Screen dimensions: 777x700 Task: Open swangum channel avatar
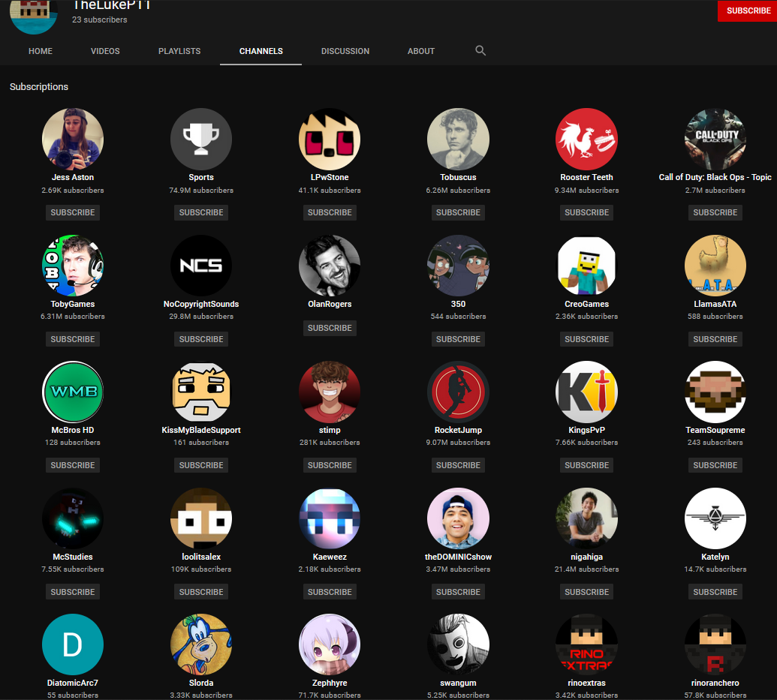[x=459, y=644]
